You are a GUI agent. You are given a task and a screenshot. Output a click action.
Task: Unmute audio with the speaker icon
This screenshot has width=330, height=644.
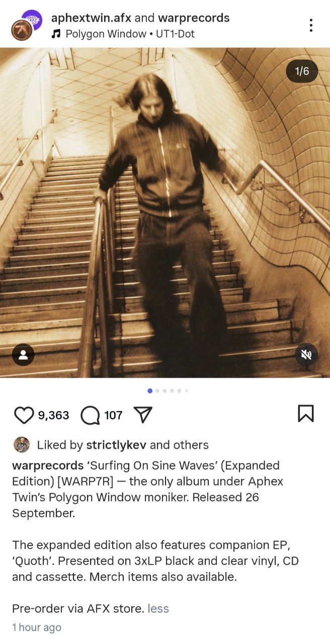tap(306, 355)
